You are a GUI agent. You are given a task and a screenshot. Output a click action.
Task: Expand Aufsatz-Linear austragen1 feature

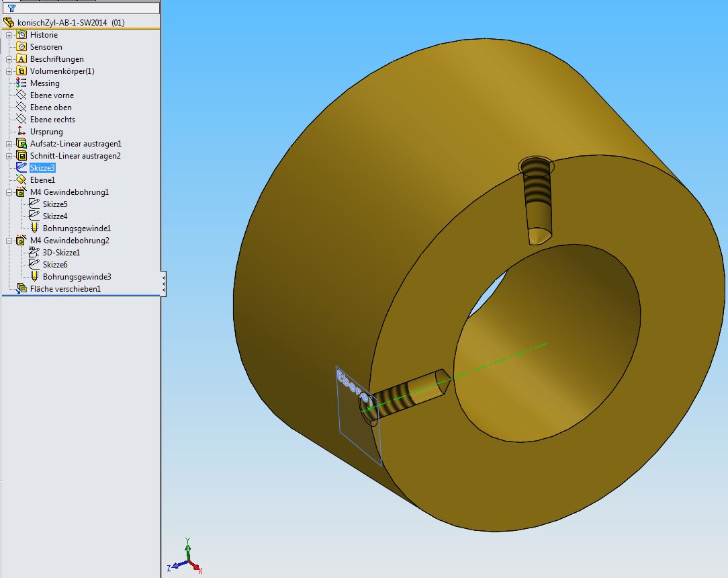pos(9,144)
